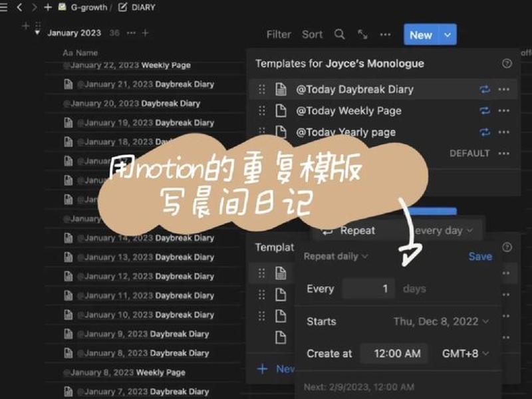This screenshot has height=399, width=532.
Task: Click the Sort button
Action: click(312, 35)
